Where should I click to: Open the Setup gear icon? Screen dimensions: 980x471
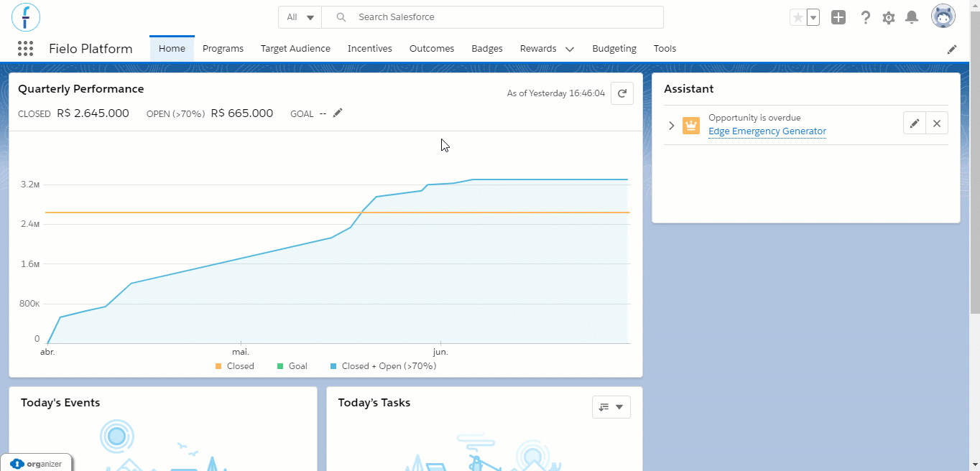pyautogui.click(x=889, y=17)
